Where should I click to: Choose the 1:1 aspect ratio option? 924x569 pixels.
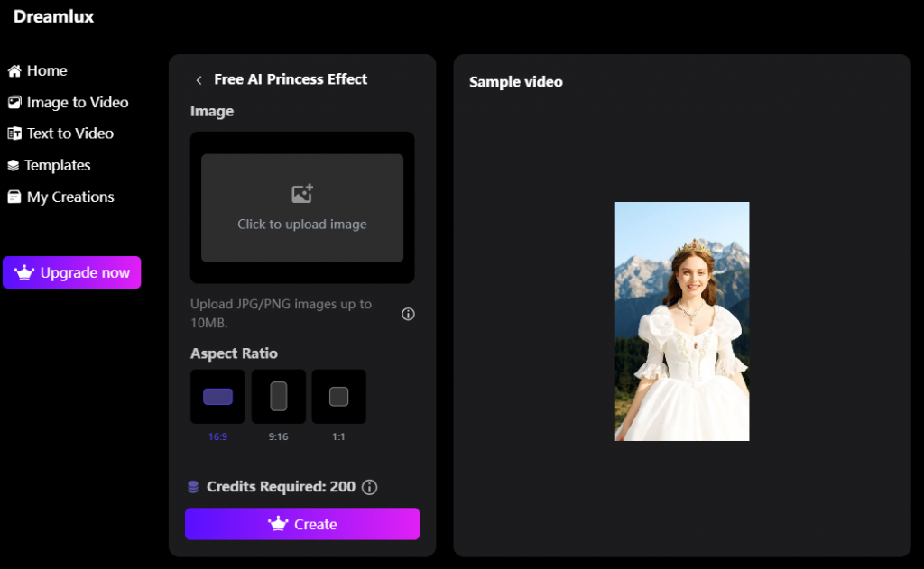338,397
